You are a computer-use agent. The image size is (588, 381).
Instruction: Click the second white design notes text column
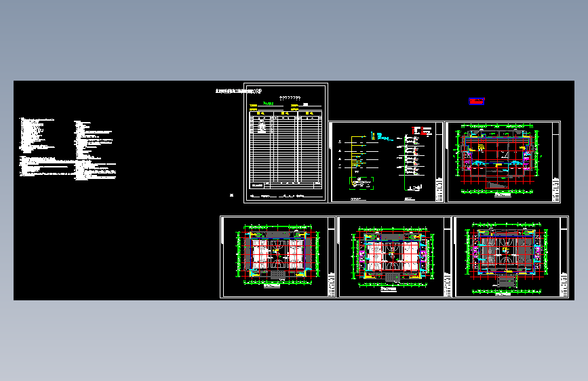95,151
